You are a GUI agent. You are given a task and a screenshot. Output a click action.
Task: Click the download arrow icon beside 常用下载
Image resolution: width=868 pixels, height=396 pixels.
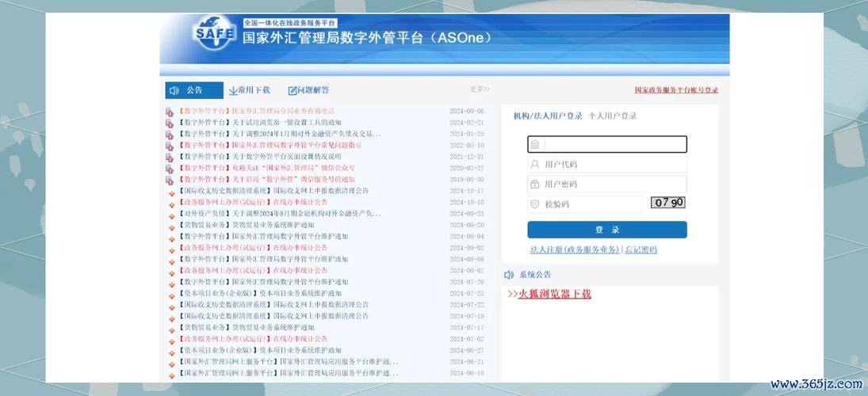(233, 90)
